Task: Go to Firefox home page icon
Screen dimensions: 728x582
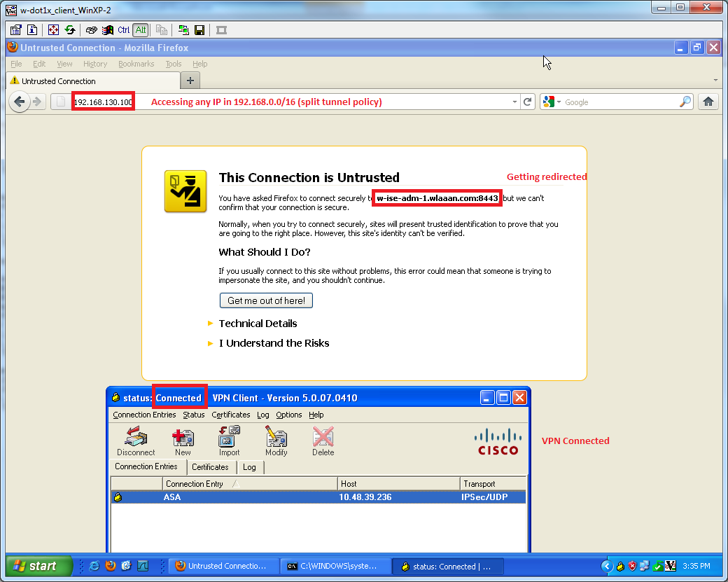Action: click(708, 102)
